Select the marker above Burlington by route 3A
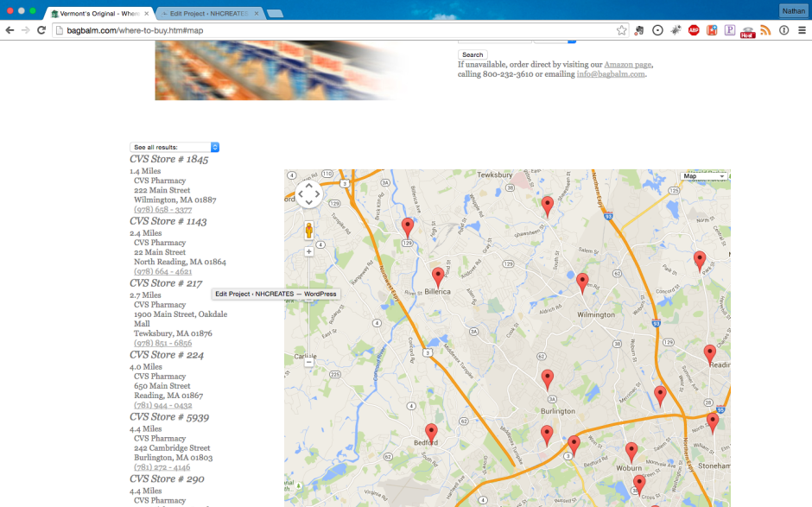The image size is (812, 507). click(547, 380)
